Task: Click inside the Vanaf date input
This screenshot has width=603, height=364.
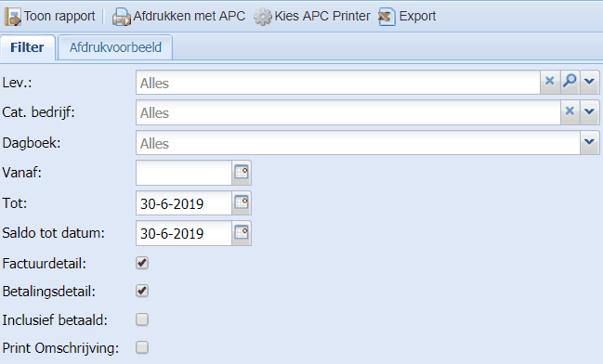Action: click(184, 173)
